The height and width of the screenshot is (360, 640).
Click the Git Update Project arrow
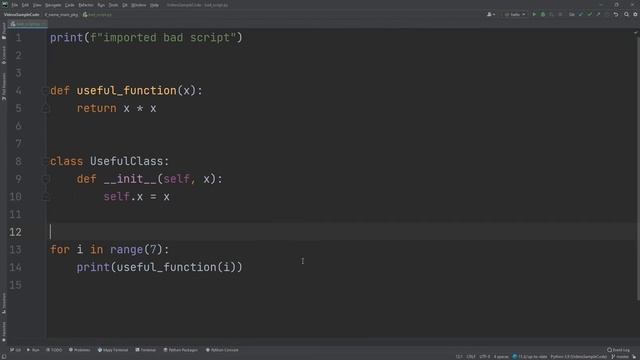581,15
